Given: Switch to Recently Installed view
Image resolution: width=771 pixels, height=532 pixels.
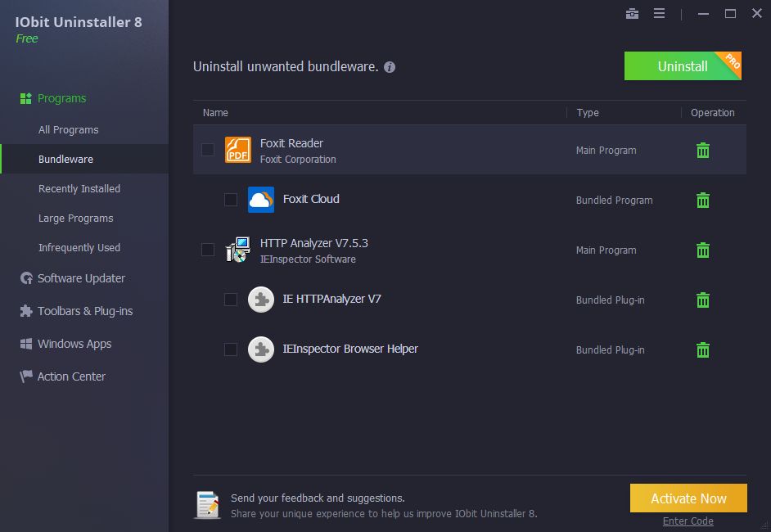Looking at the screenshot, I should coord(79,189).
